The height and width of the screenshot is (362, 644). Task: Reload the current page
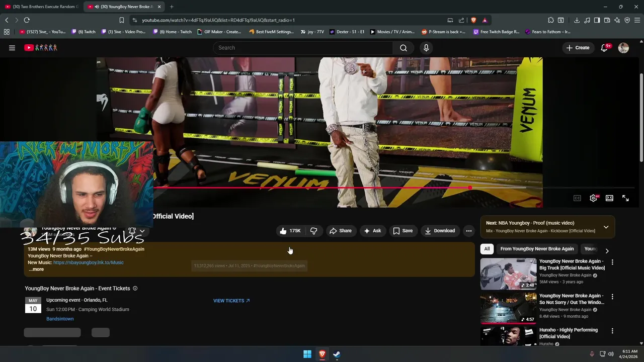point(27,20)
